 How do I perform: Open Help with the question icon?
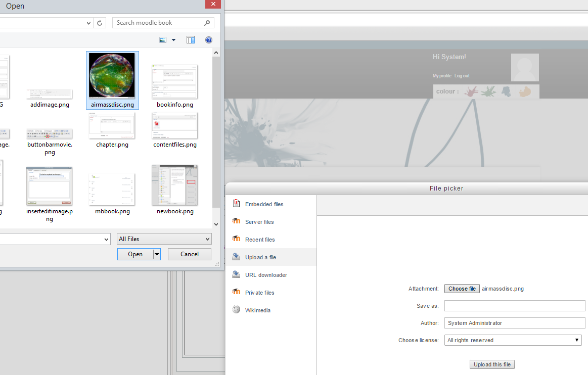click(209, 40)
